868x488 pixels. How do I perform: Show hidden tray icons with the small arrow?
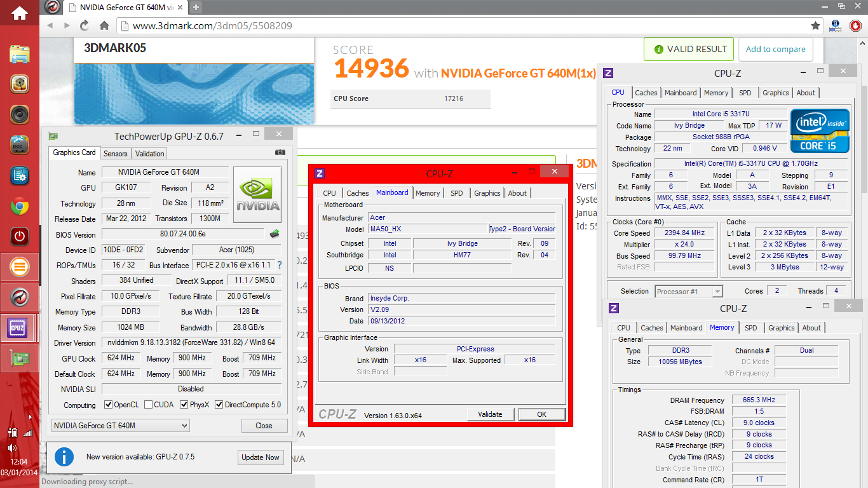(x=31, y=417)
